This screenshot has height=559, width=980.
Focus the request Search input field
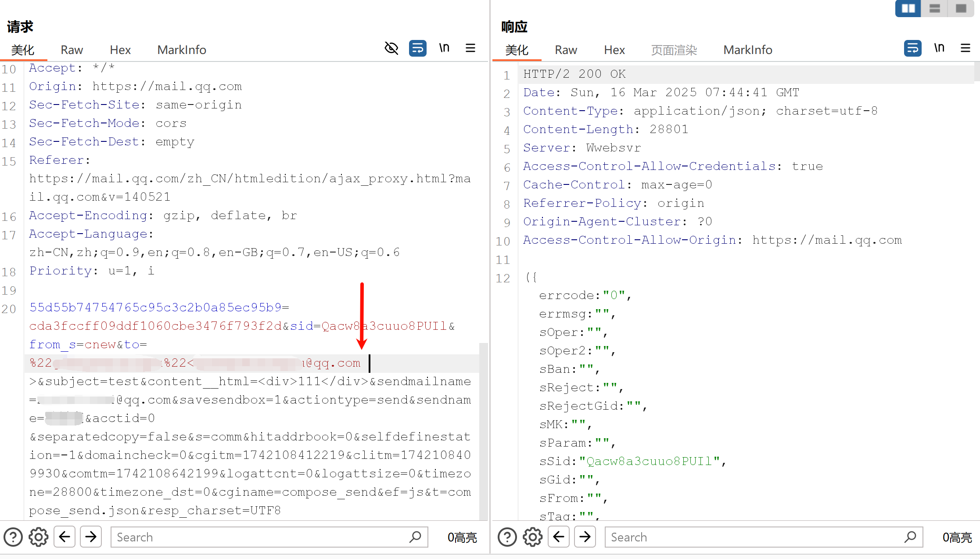click(269, 537)
